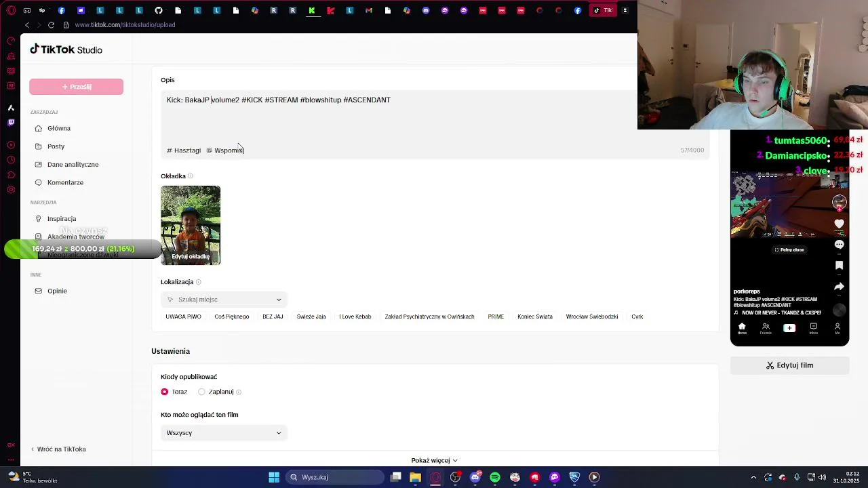Image resolution: width=868 pixels, height=488 pixels.
Task: Open File Explorer from the taskbar
Action: coord(416,477)
